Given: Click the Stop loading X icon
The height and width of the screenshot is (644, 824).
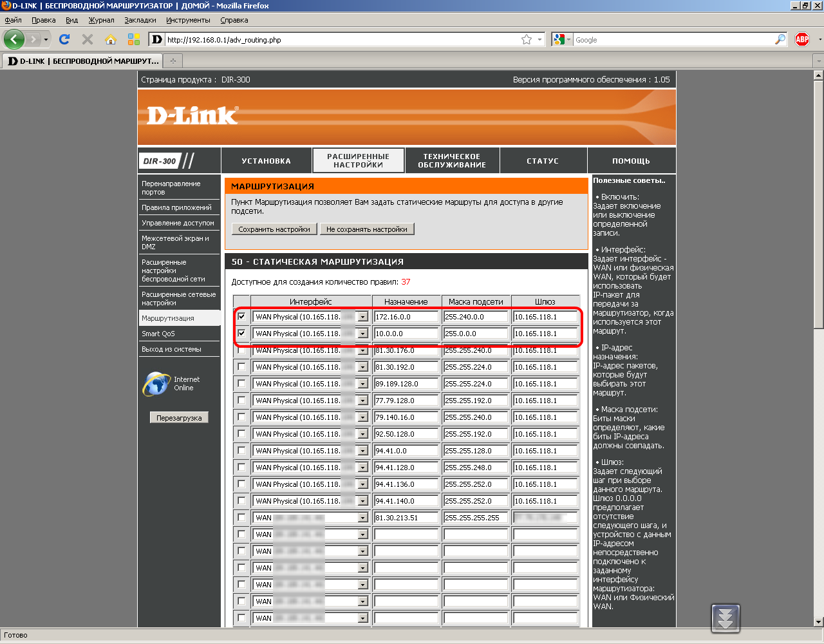Looking at the screenshot, I should [x=88, y=39].
